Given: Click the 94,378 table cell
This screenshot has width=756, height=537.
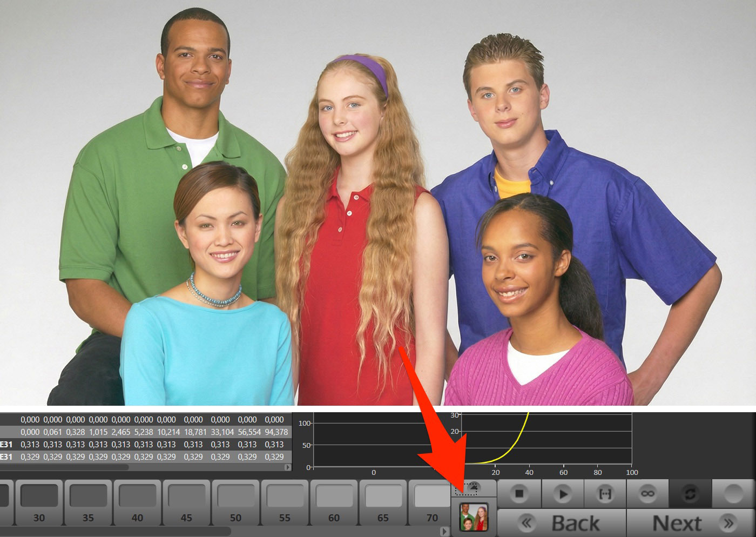Looking at the screenshot, I should [x=276, y=432].
